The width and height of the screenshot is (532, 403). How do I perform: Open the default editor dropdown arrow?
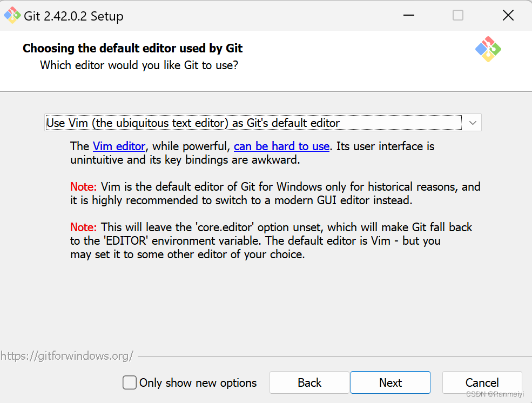[x=473, y=123]
